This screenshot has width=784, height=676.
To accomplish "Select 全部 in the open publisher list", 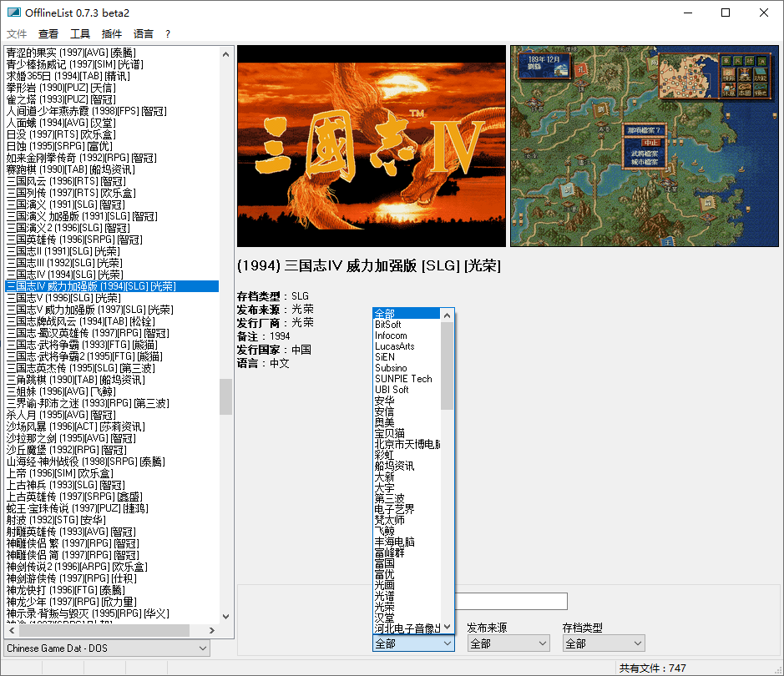I will (407, 314).
